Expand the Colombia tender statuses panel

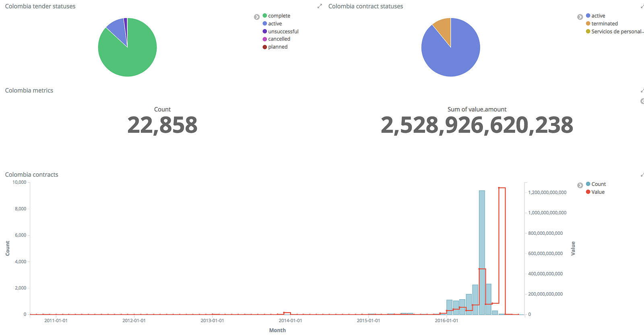(320, 6)
